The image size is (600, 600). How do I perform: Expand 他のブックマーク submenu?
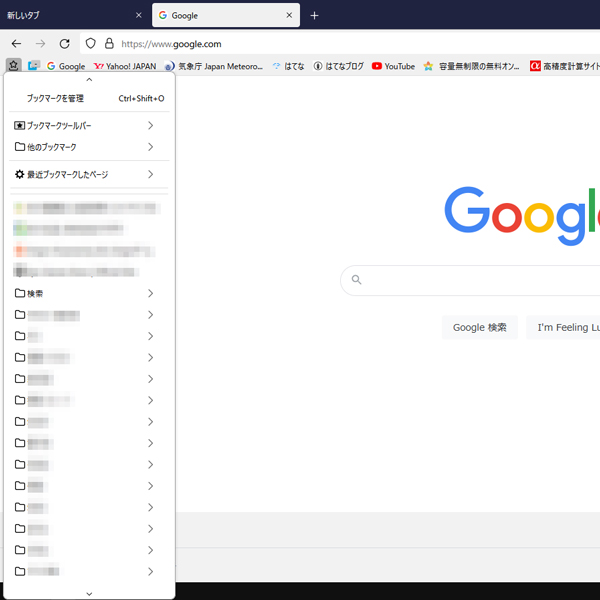point(89,147)
